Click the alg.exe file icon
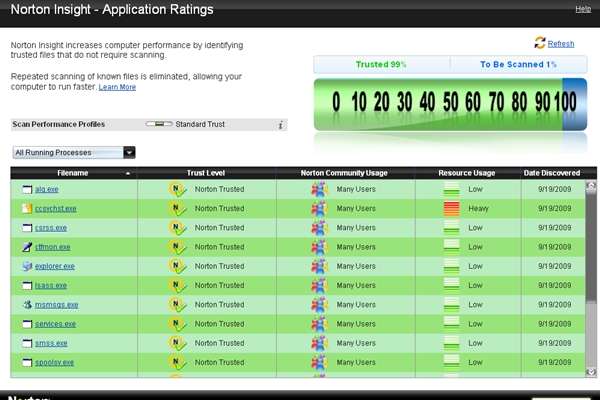 click(x=27, y=189)
